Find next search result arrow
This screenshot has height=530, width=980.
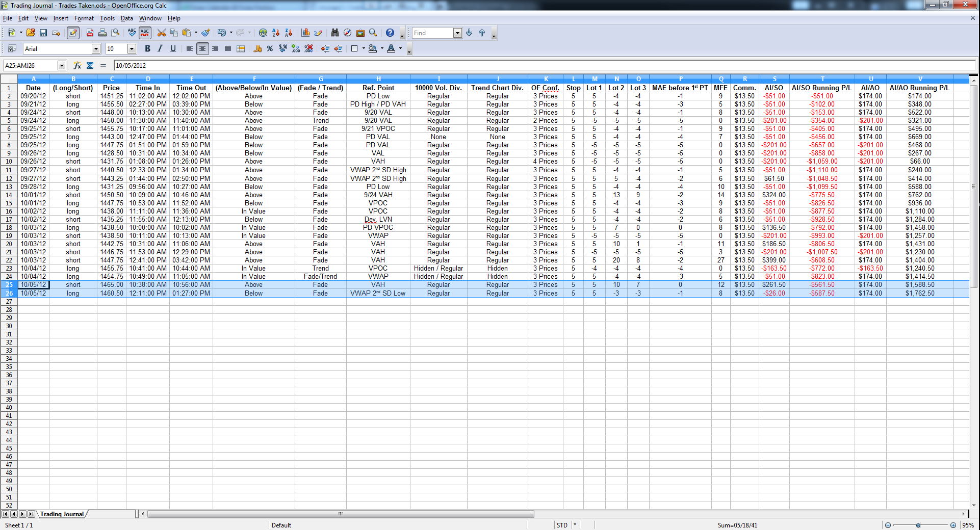469,33
